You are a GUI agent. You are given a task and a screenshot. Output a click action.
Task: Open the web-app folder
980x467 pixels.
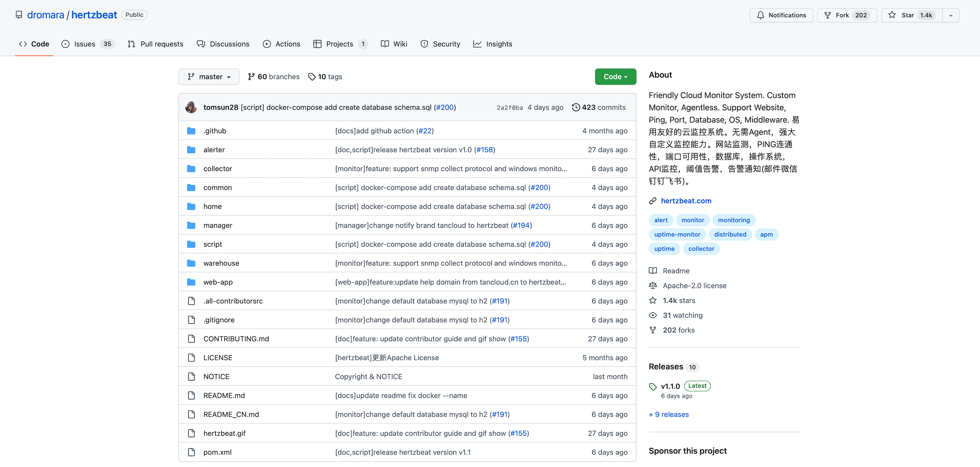pos(217,282)
